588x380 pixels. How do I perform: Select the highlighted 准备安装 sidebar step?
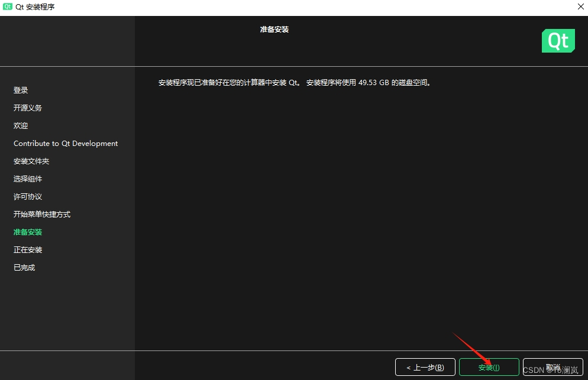(x=28, y=232)
